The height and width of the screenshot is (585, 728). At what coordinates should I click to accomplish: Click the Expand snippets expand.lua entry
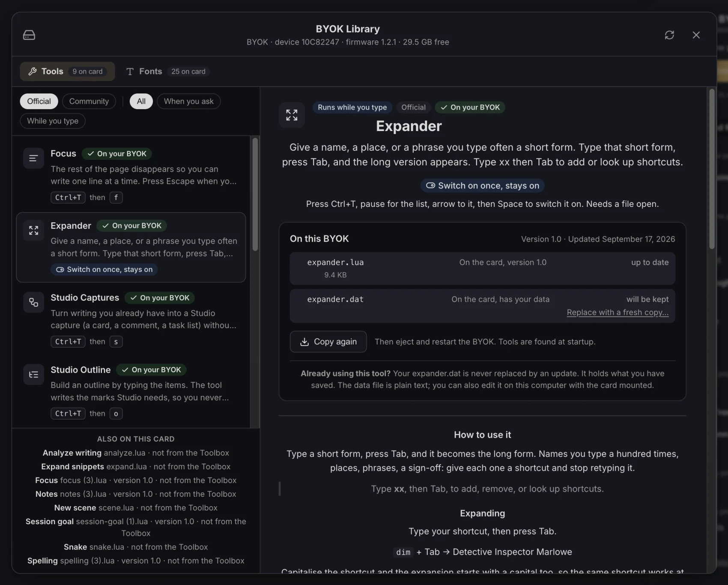[x=136, y=467]
